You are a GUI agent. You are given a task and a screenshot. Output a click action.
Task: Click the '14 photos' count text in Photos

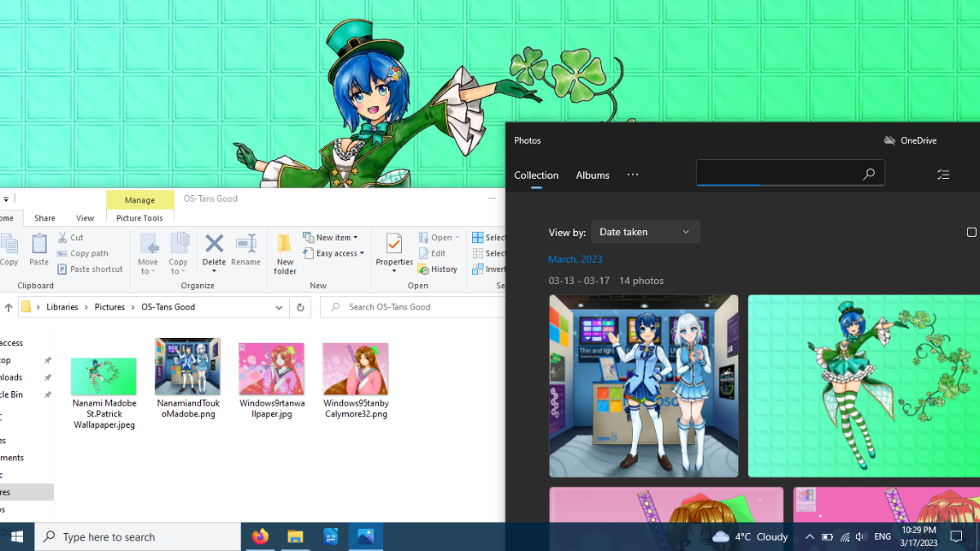[641, 281]
